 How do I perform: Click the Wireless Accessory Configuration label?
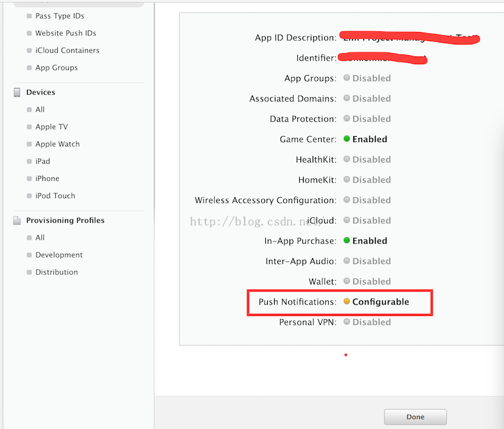click(x=266, y=200)
